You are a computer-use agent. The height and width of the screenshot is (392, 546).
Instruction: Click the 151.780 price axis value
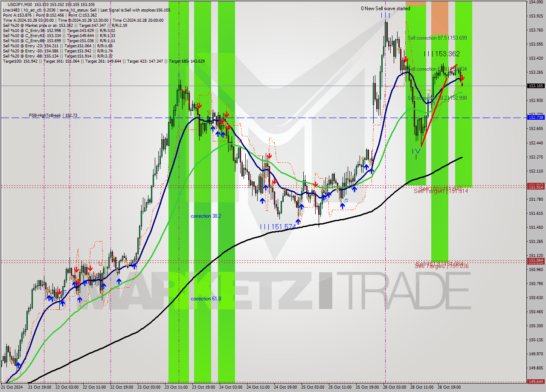click(536, 199)
